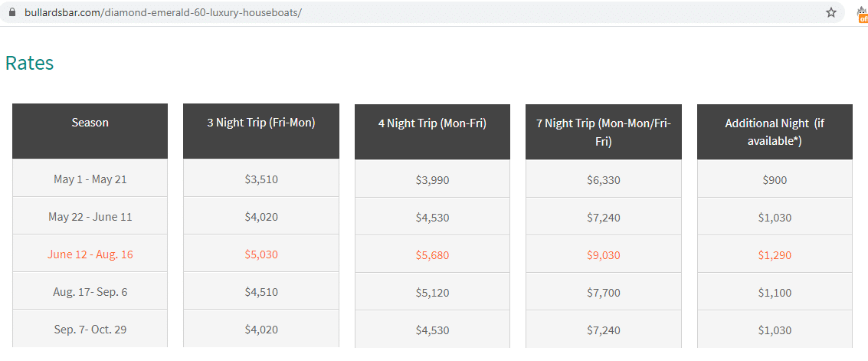
Task: Select the $9,030 seven night rate
Action: click(604, 255)
